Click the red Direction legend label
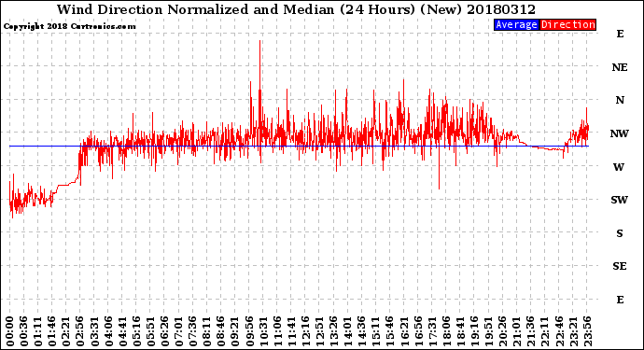 pos(567,24)
